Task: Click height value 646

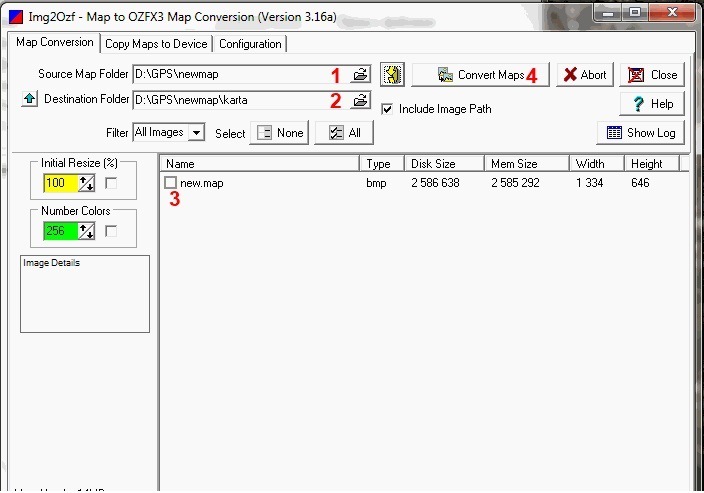Action: coord(640,183)
